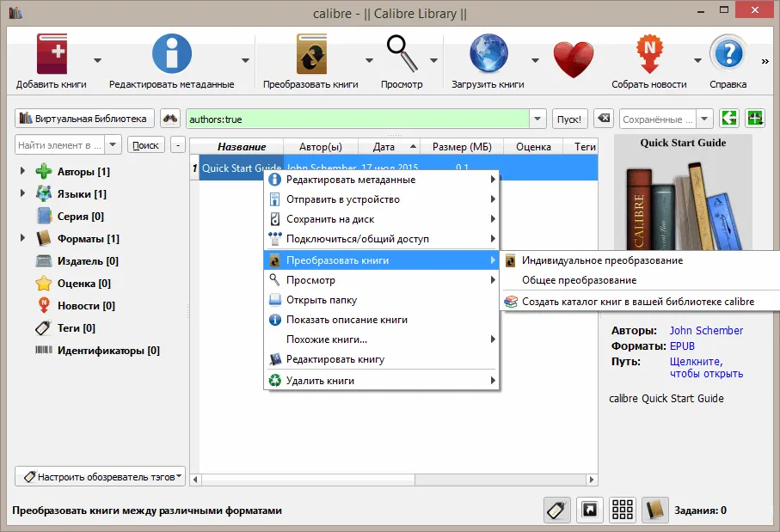The image size is (780, 532).
Task: Click the EPUB format link
Action: tap(682, 346)
